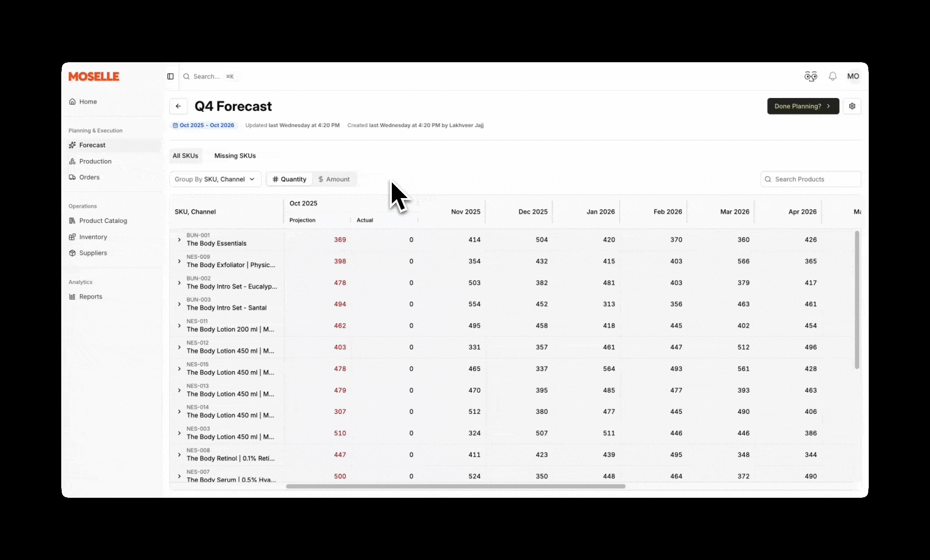
Task: Open the notifications bell
Action: pyautogui.click(x=832, y=76)
